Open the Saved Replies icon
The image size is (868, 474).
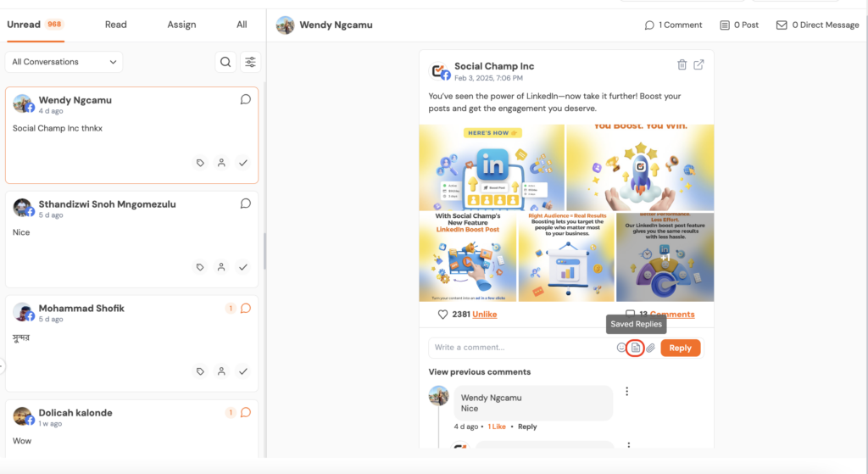coord(635,348)
